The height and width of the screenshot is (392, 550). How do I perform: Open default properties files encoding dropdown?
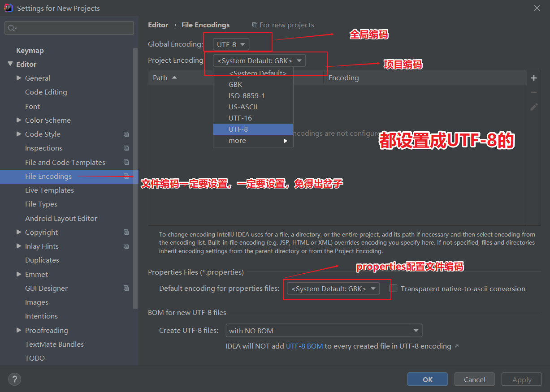tap(333, 289)
